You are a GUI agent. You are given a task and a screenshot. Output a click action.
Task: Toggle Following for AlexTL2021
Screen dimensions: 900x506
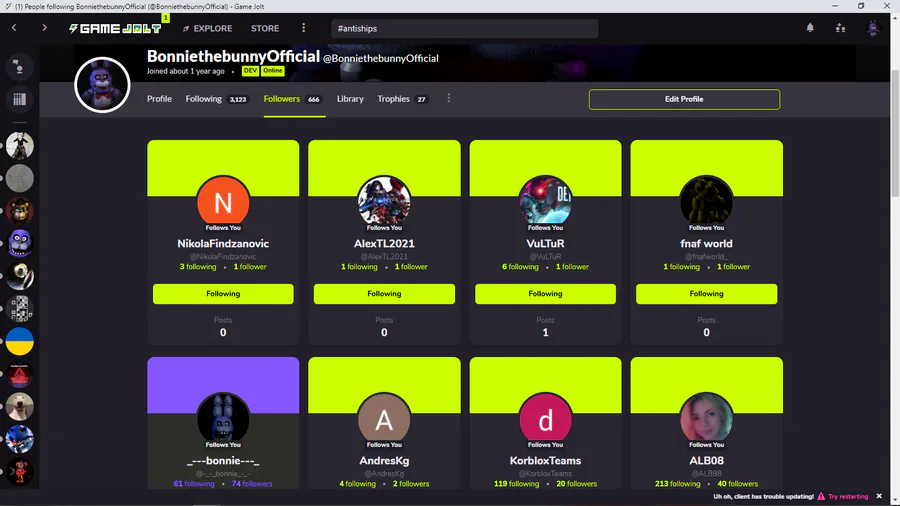pyautogui.click(x=384, y=294)
